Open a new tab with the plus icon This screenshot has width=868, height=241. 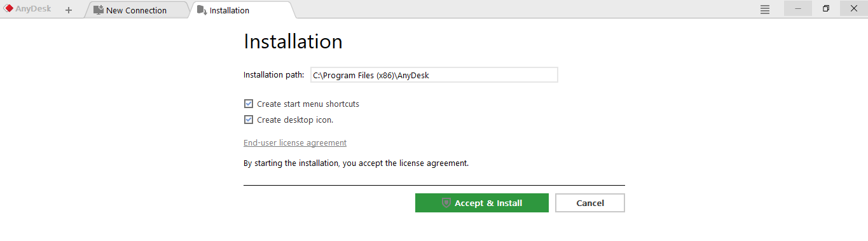[69, 10]
